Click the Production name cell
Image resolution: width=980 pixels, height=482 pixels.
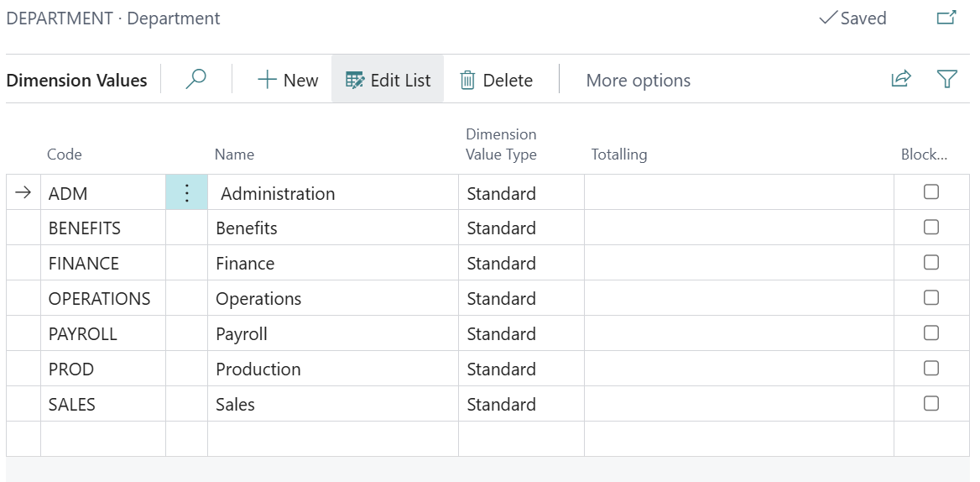(x=333, y=369)
